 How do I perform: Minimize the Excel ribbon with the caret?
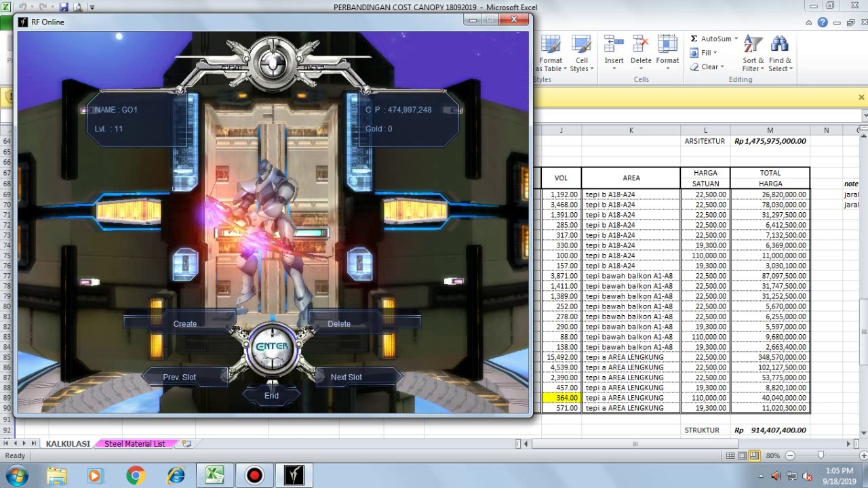coord(809,22)
